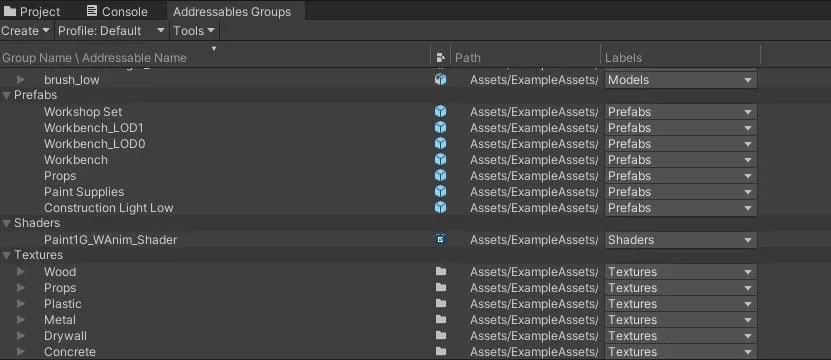
Task: Click the prefab cube icon for Workshop Set
Action: 440,112
